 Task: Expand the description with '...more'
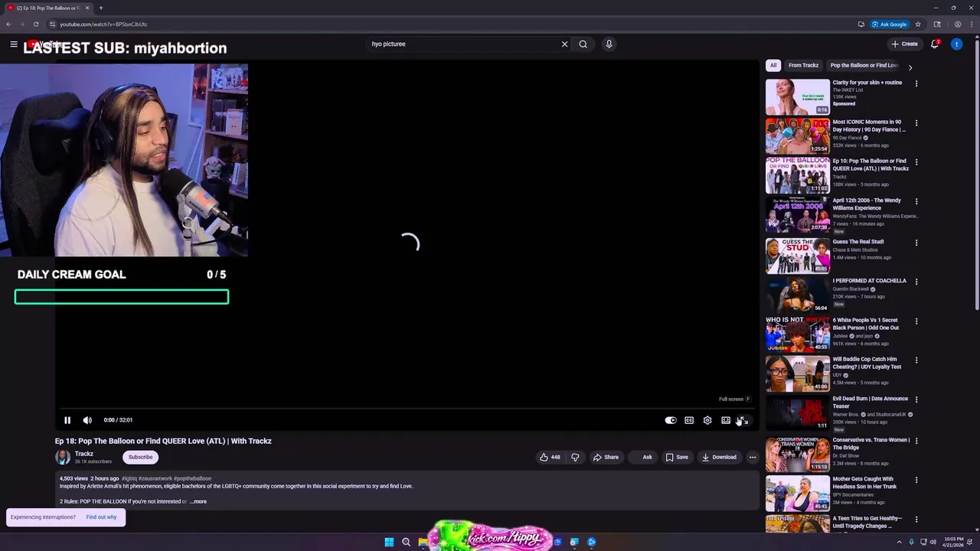198,501
